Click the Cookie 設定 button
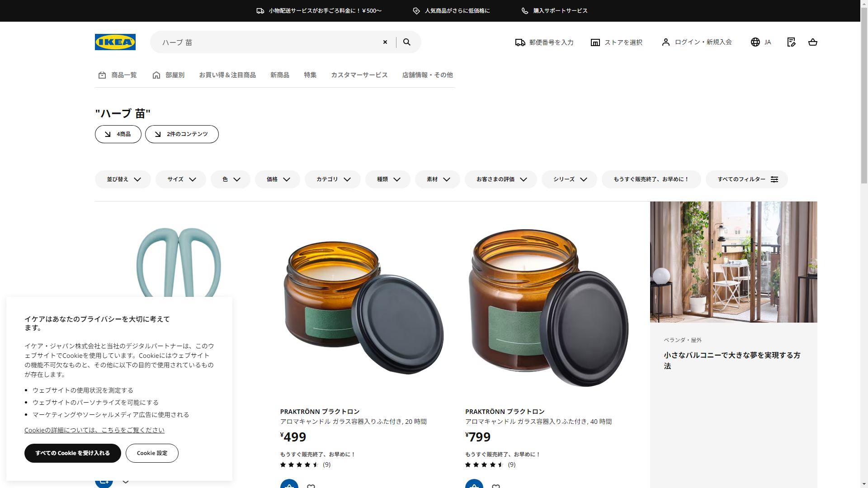 (152, 453)
